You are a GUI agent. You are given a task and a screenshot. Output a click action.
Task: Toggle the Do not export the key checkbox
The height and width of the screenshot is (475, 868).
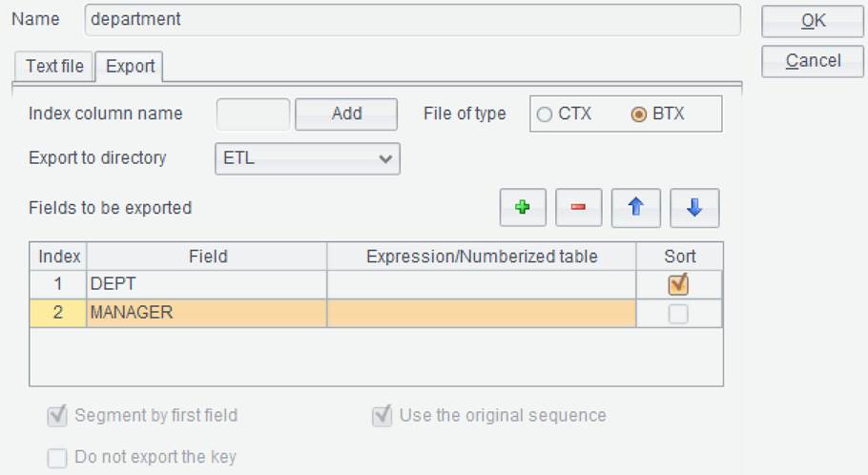point(57,458)
